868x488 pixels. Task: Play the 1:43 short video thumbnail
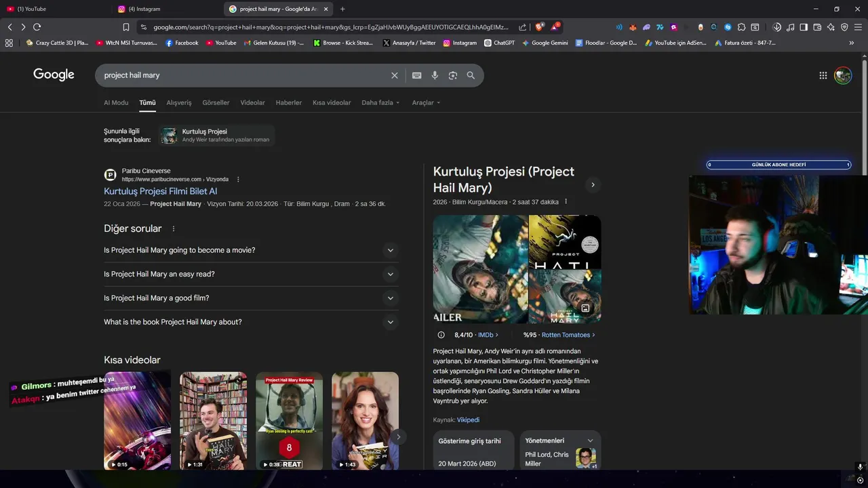[x=365, y=420]
